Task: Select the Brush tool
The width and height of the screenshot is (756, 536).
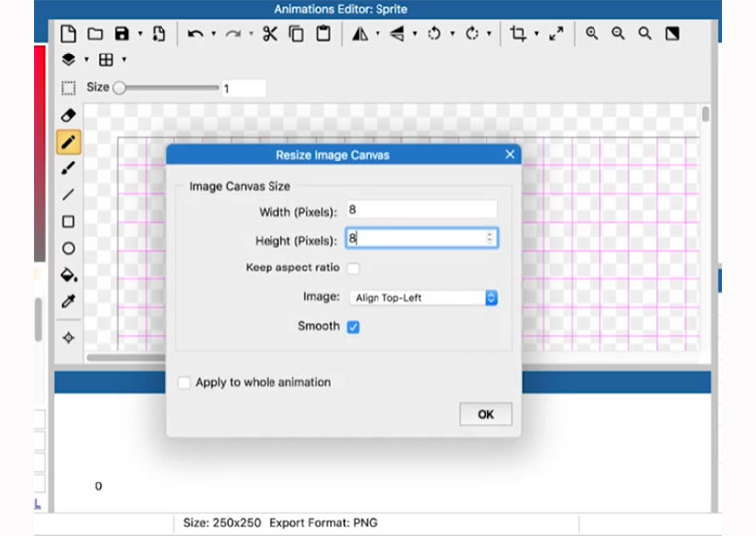Action: point(69,168)
